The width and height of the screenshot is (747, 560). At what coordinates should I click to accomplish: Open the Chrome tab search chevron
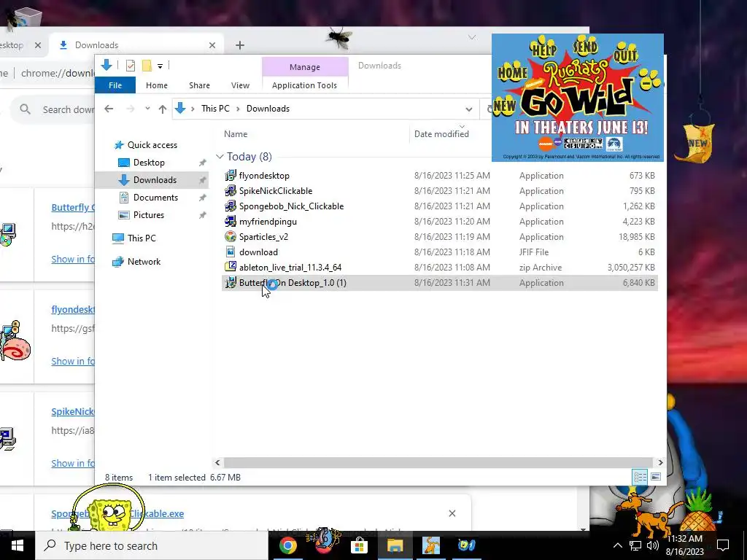pos(472,37)
